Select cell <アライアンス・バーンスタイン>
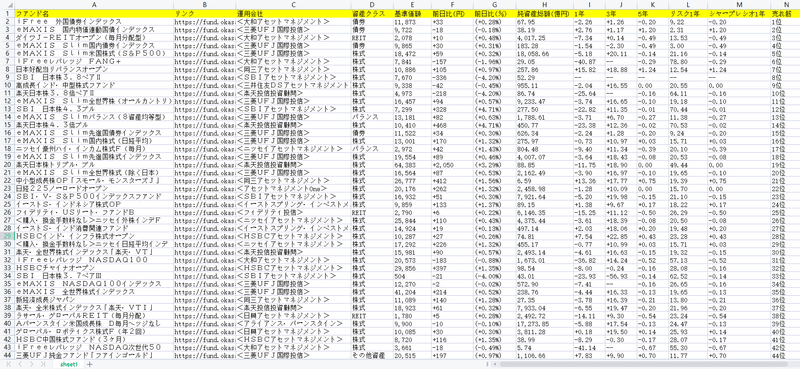 (293, 324)
